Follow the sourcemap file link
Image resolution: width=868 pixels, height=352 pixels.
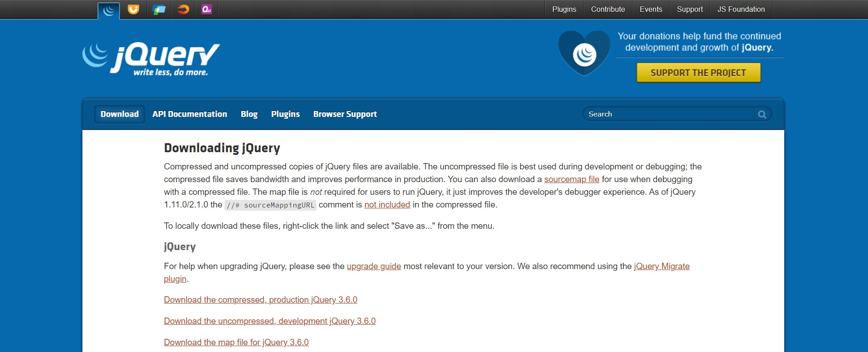(x=571, y=179)
